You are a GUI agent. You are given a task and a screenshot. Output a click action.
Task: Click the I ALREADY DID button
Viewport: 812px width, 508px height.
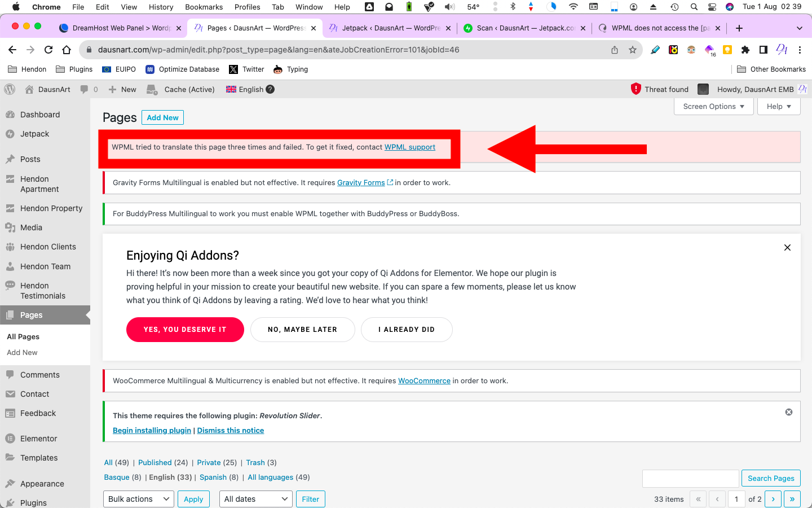pyautogui.click(x=407, y=330)
